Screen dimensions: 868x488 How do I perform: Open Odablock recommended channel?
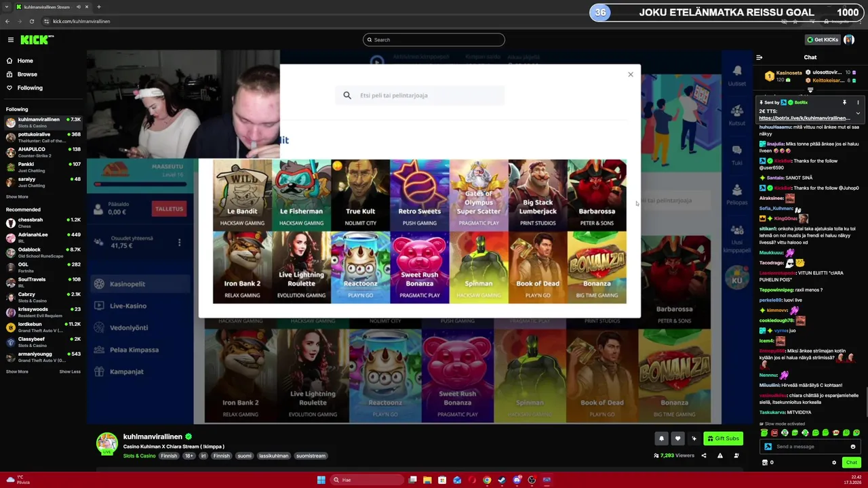(43, 253)
